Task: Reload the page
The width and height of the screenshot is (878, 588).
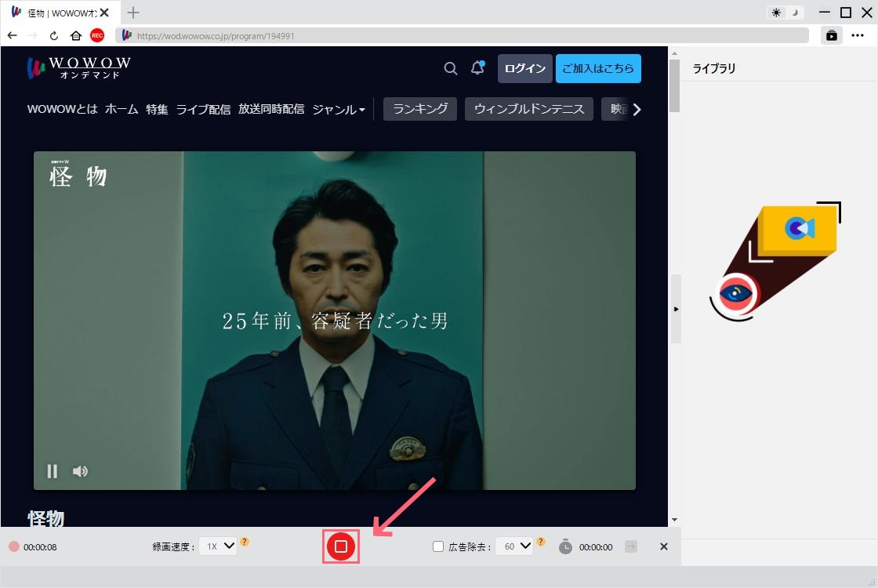Action: pyautogui.click(x=54, y=35)
